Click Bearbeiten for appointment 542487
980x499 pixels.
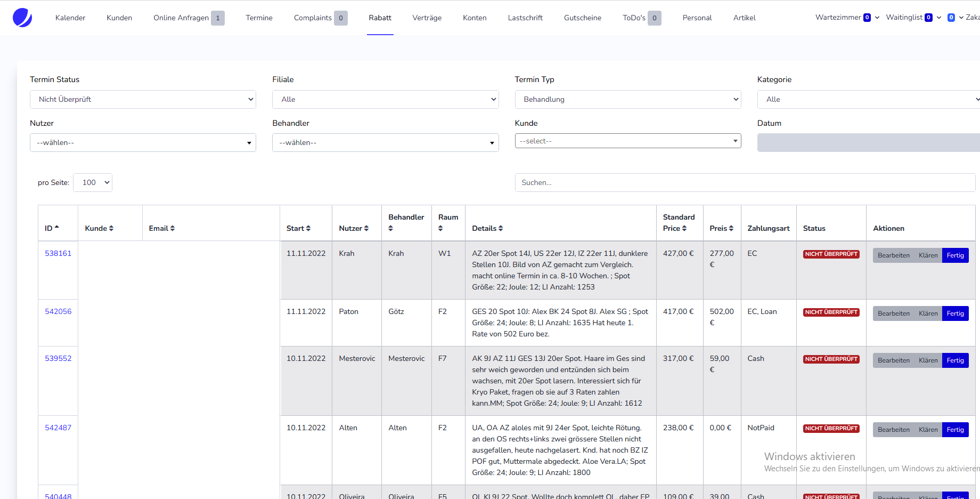(894, 430)
